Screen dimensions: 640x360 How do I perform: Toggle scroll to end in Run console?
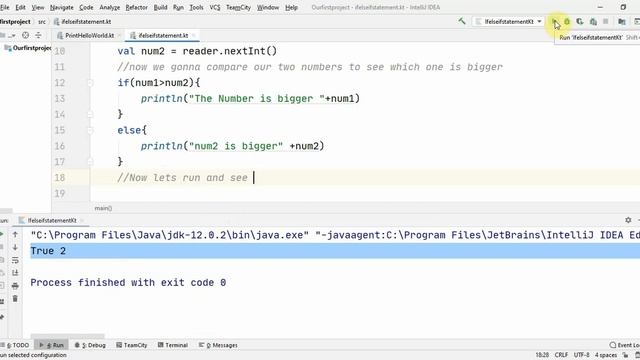point(15,273)
